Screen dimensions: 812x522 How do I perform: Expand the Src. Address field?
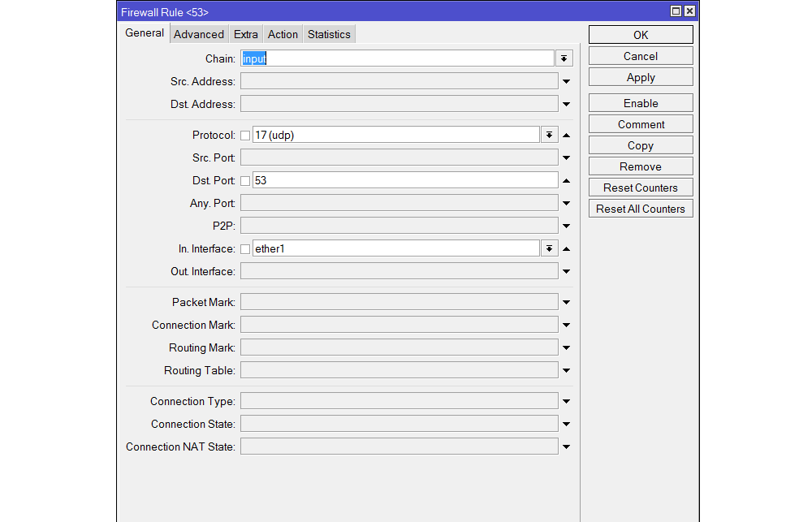coord(567,81)
